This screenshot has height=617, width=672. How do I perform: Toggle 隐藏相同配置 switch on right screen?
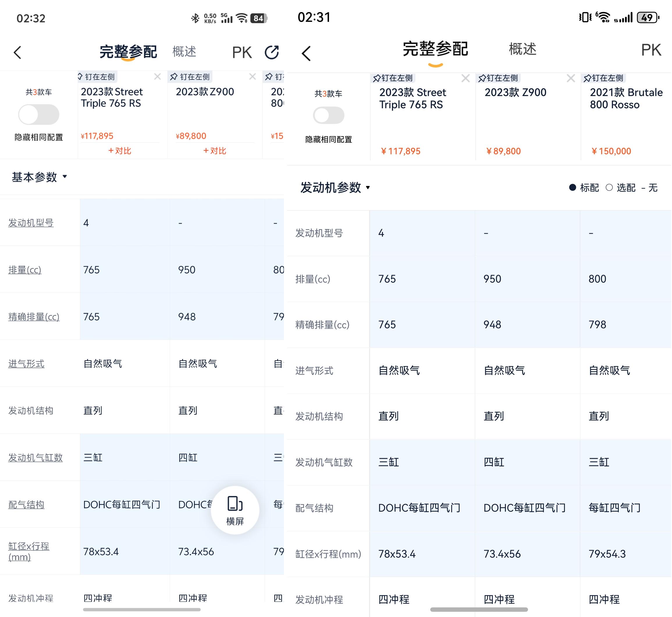[x=328, y=116]
